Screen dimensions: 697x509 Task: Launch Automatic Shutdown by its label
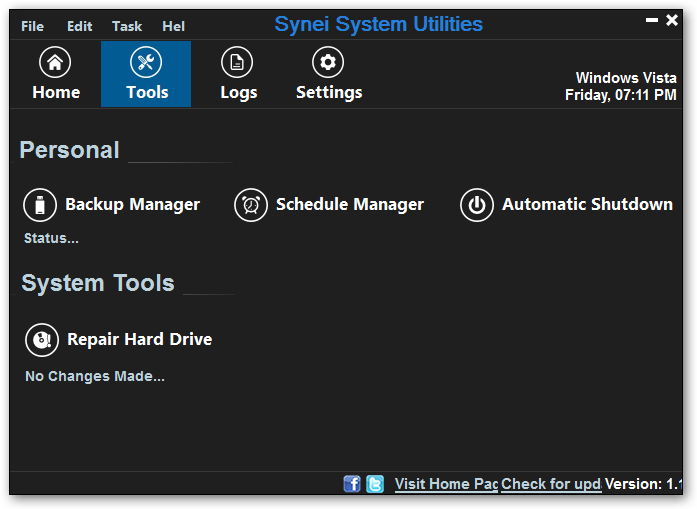pos(587,204)
